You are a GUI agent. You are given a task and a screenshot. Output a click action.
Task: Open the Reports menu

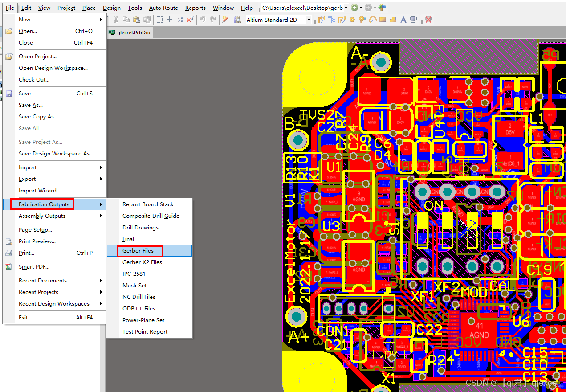click(x=195, y=8)
